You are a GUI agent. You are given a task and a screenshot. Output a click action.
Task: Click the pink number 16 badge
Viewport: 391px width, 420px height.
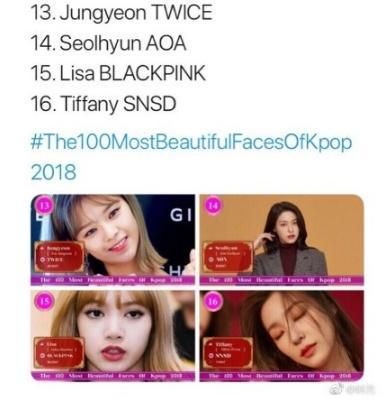click(x=213, y=301)
